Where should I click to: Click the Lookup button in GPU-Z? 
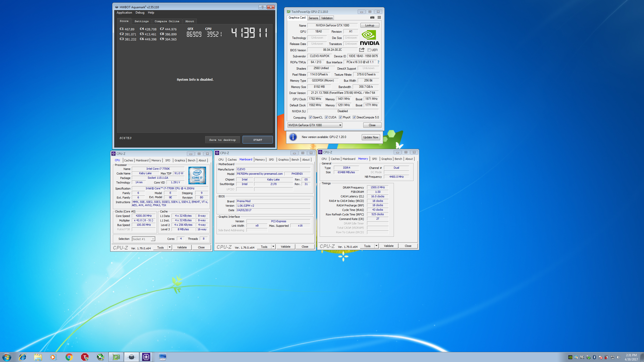(x=370, y=25)
